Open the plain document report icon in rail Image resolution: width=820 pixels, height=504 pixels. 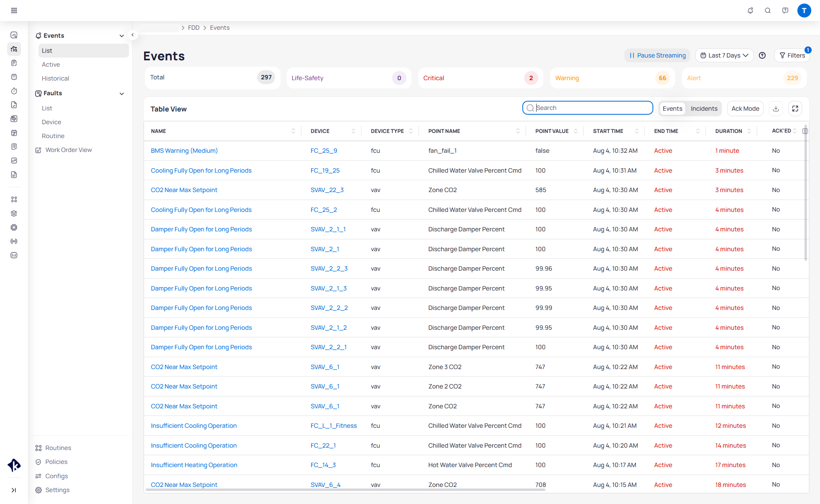[14, 175]
